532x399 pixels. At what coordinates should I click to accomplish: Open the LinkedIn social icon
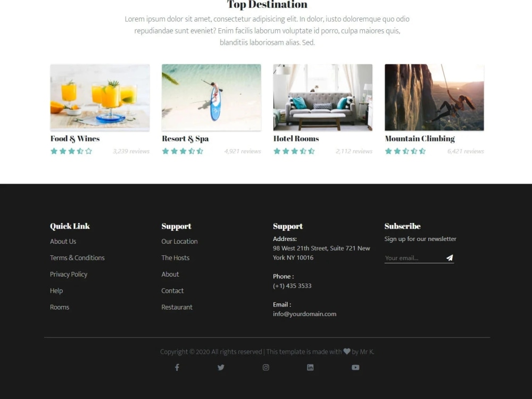pyautogui.click(x=310, y=367)
